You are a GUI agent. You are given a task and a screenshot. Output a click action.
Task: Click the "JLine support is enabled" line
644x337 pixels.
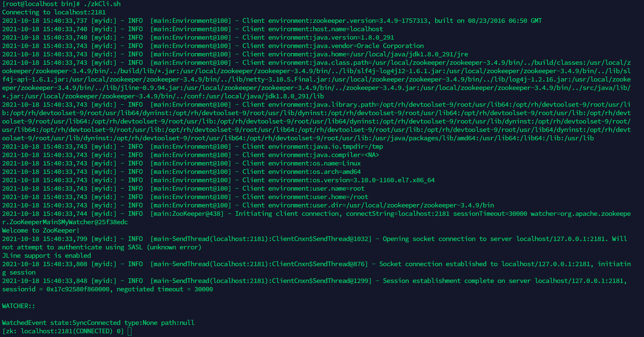(x=46, y=256)
